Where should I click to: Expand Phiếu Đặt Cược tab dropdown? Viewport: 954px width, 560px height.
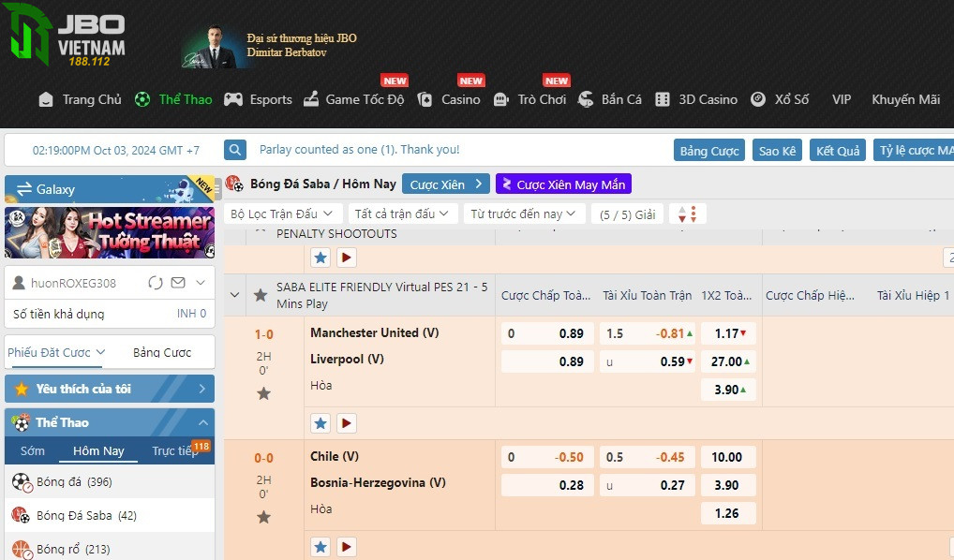(x=56, y=352)
